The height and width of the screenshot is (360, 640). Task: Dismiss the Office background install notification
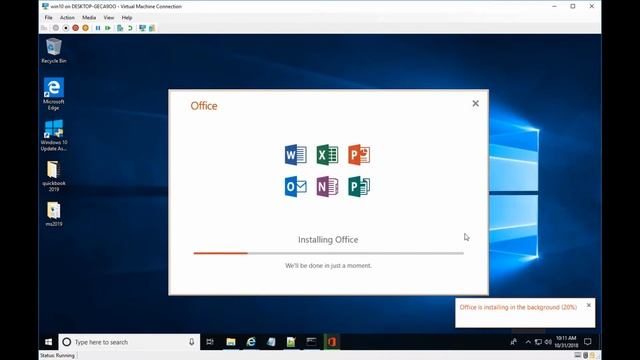[x=589, y=305]
